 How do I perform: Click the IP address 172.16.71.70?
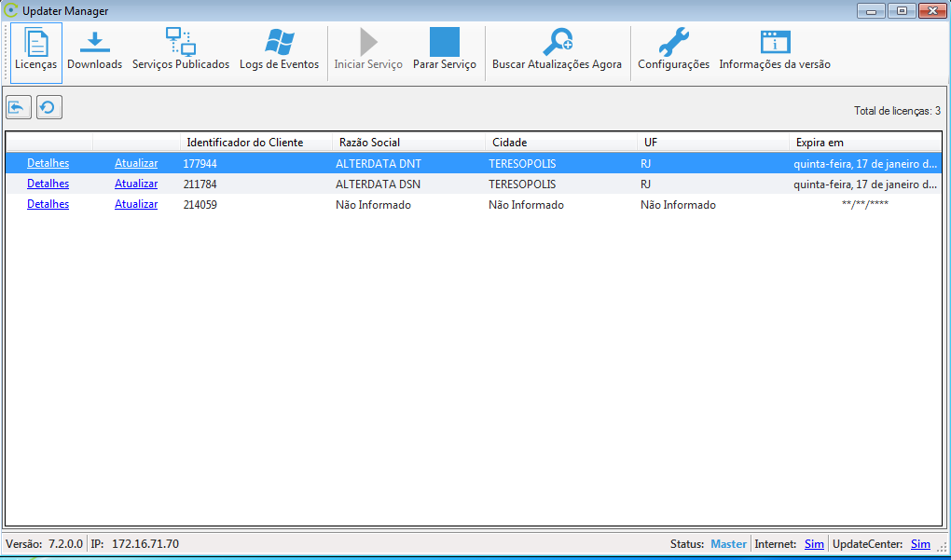(145, 543)
